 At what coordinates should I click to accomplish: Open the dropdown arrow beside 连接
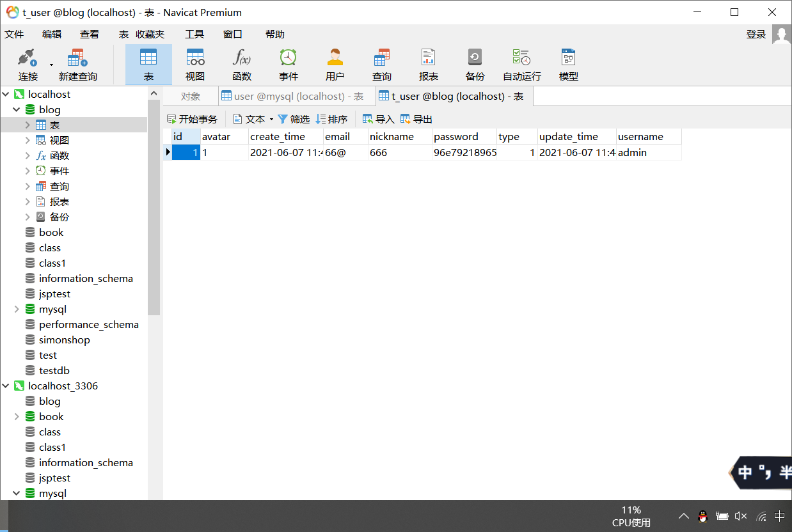51,65
